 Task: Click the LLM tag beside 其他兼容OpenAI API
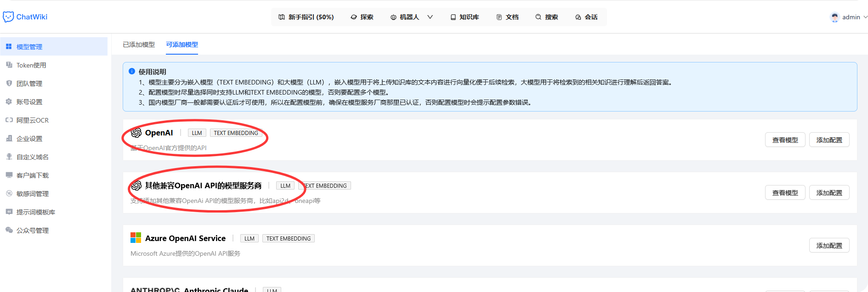(x=285, y=185)
